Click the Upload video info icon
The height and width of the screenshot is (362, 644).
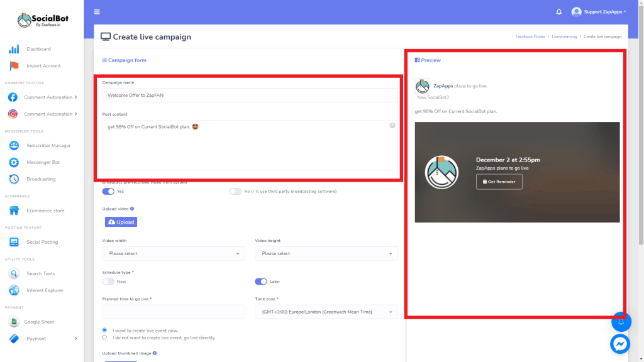click(132, 209)
